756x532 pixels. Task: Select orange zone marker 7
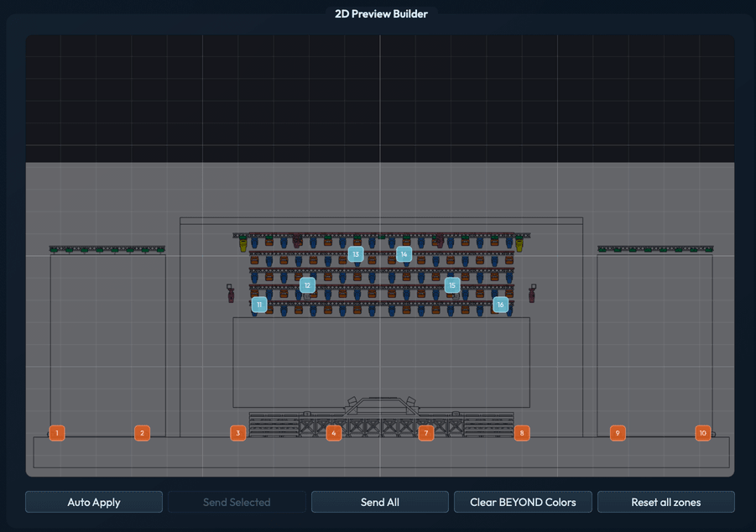click(x=426, y=433)
